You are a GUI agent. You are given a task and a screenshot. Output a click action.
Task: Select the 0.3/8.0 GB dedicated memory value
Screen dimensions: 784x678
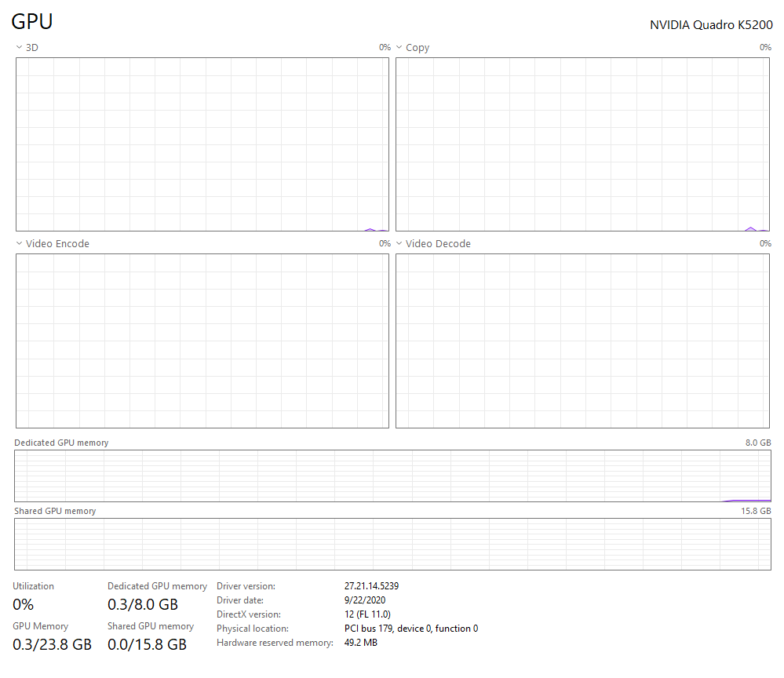143,604
